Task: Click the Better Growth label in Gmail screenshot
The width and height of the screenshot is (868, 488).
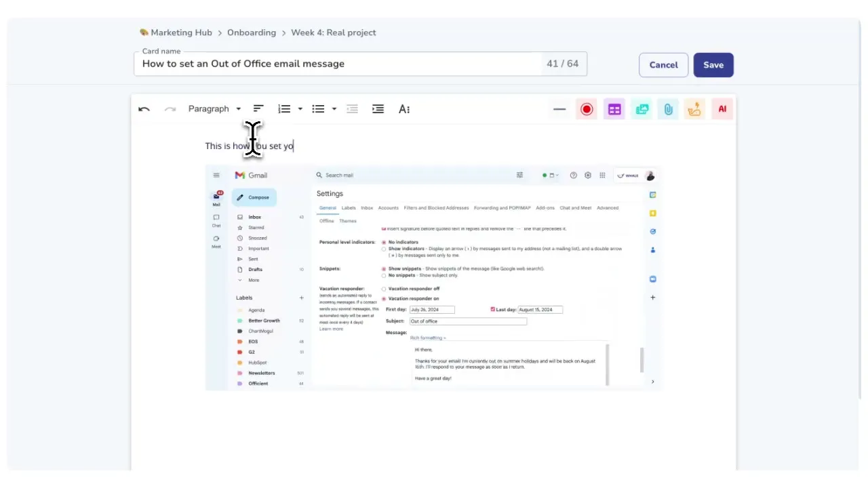Action: point(264,321)
